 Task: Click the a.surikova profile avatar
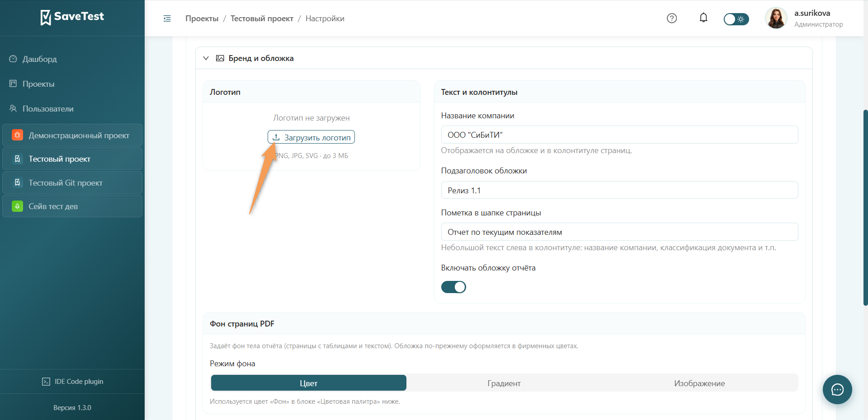pyautogui.click(x=776, y=19)
